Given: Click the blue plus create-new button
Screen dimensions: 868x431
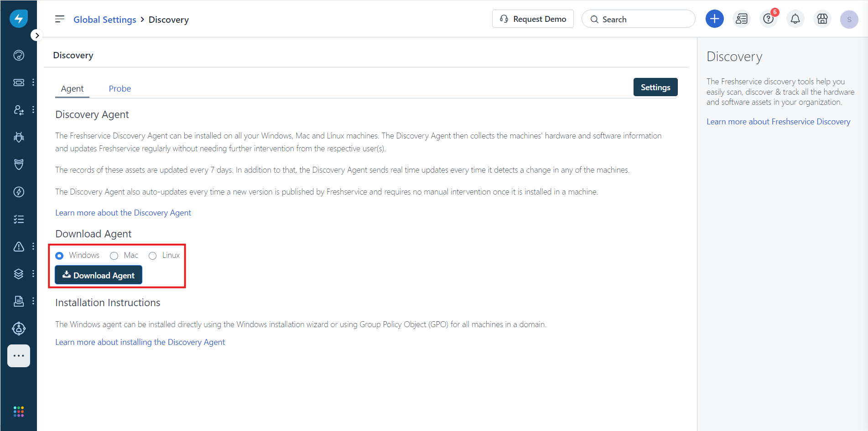Looking at the screenshot, I should (x=714, y=19).
